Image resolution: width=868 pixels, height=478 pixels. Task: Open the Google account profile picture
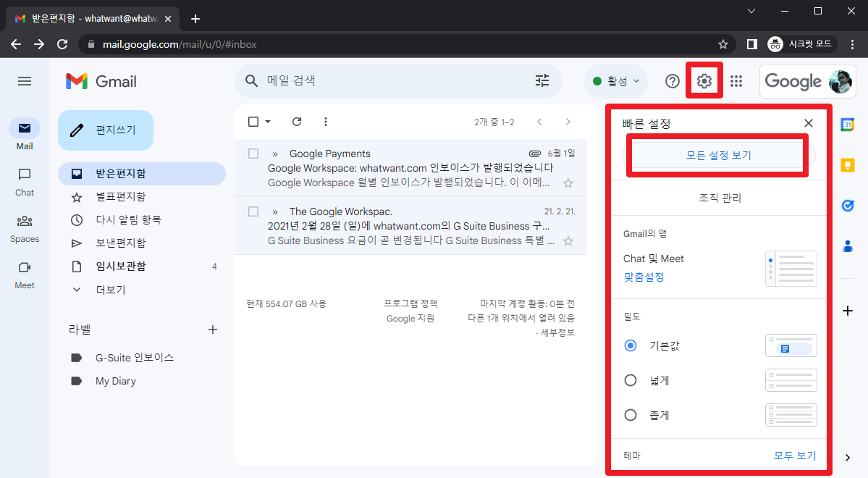pos(840,81)
